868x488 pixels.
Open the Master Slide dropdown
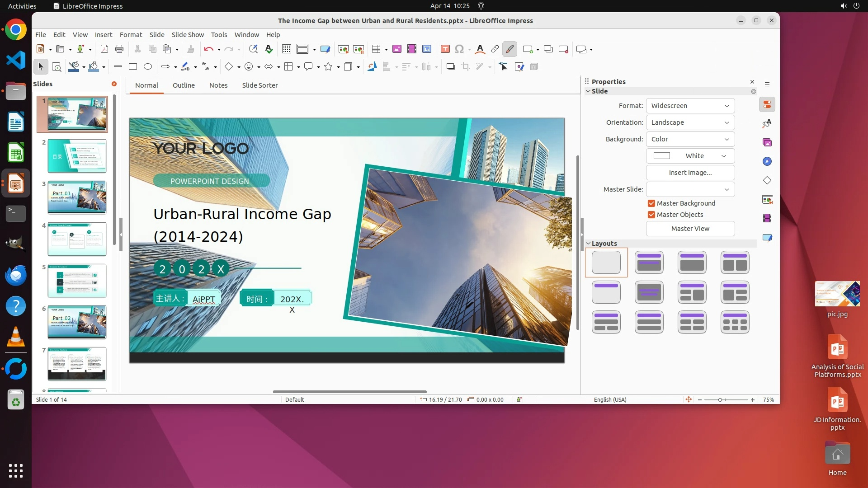coord(690,189)
